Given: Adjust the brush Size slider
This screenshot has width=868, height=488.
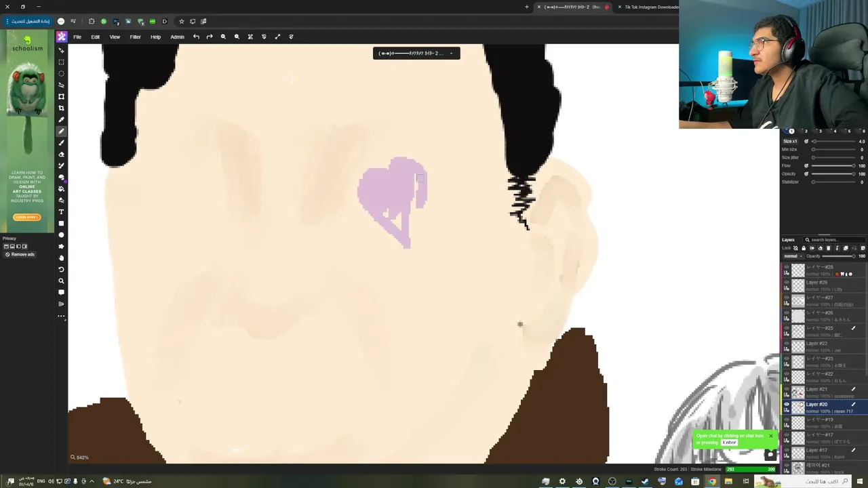Looking at the screenshot, I should pos(833,141).
